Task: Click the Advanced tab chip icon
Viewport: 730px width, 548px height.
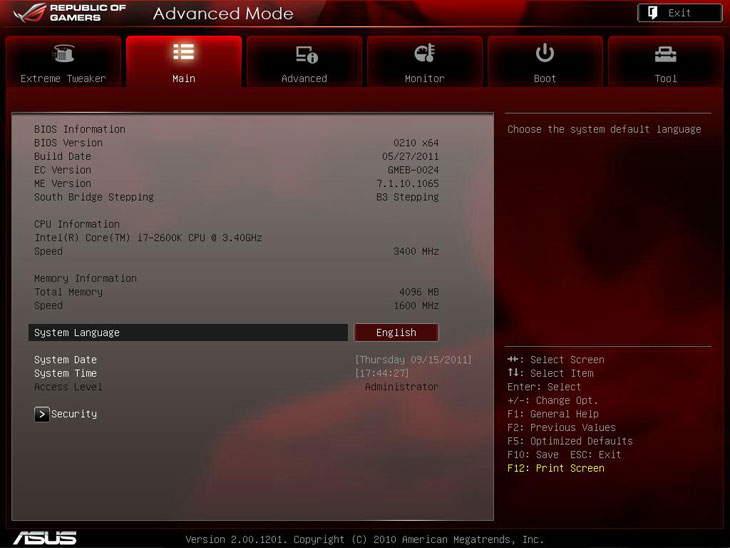Action: [x=305, y=54]
